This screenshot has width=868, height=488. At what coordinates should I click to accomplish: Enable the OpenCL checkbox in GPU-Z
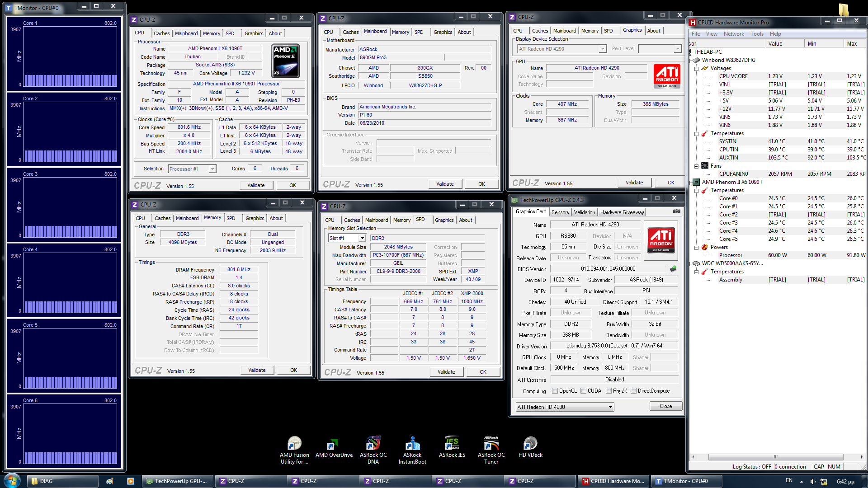[555, 391]
